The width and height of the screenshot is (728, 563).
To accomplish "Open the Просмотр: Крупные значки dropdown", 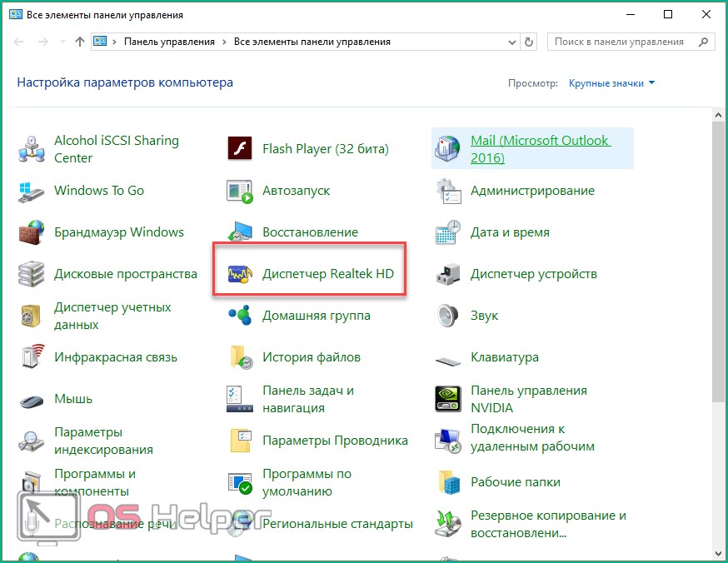I will click(611, 83).
